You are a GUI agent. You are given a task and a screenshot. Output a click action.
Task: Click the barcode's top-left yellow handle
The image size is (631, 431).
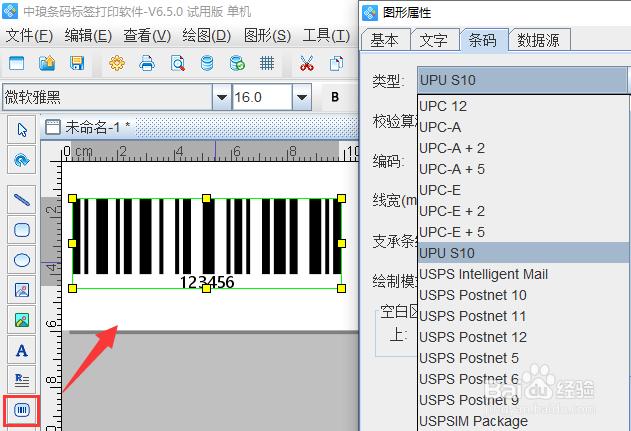coord(72,198)
